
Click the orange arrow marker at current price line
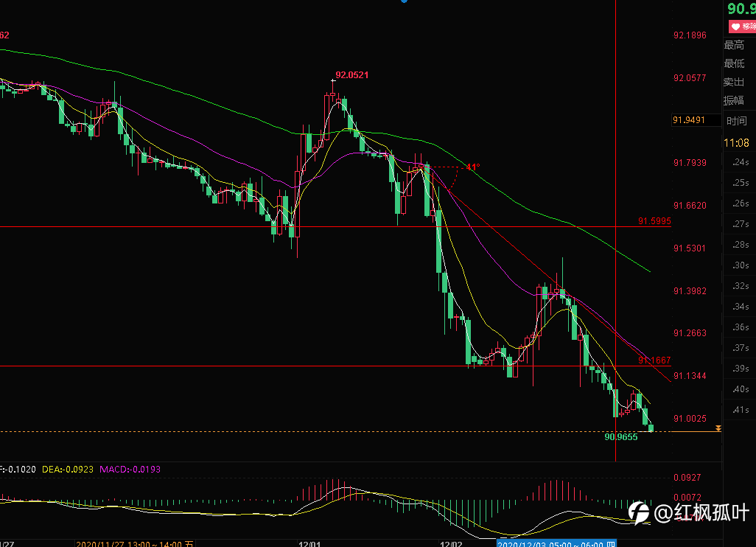coord(718,428)
